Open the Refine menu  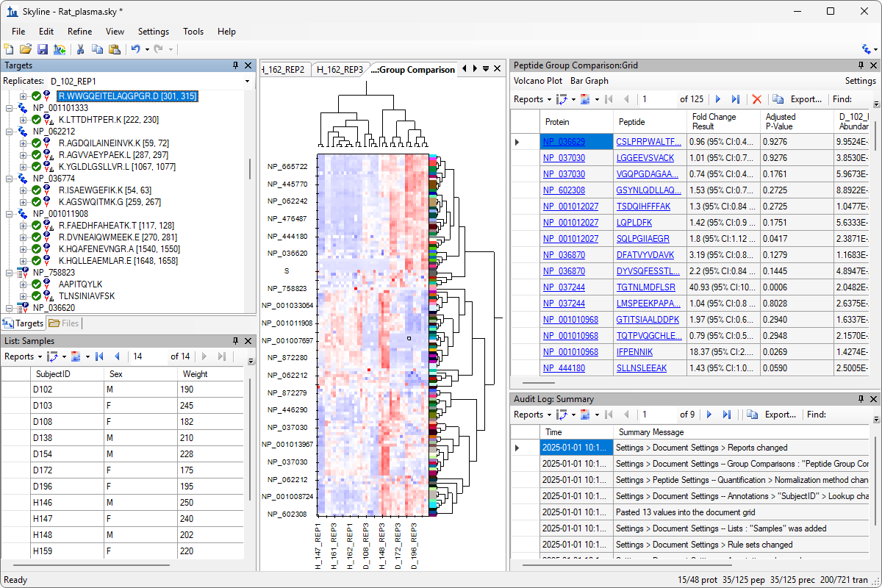(79, 32)
